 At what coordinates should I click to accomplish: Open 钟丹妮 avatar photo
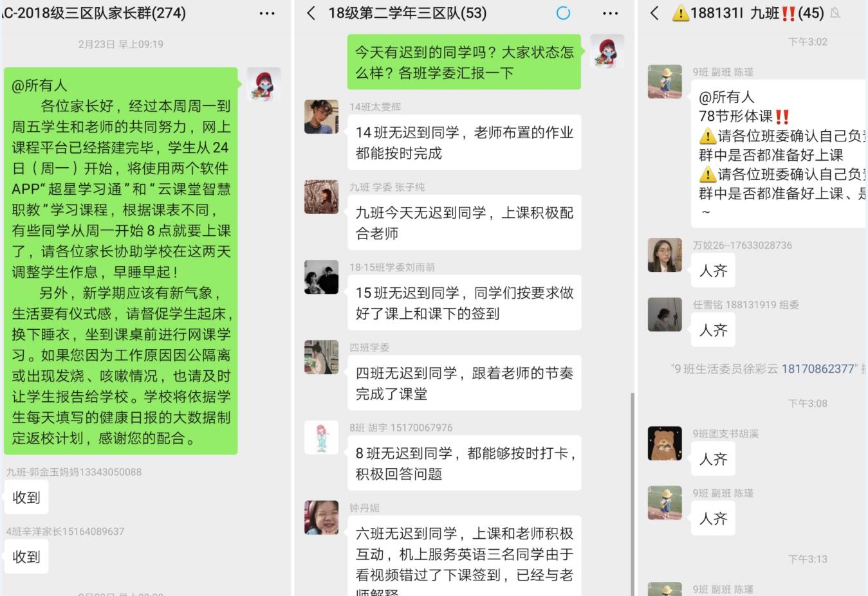point(321,518)
